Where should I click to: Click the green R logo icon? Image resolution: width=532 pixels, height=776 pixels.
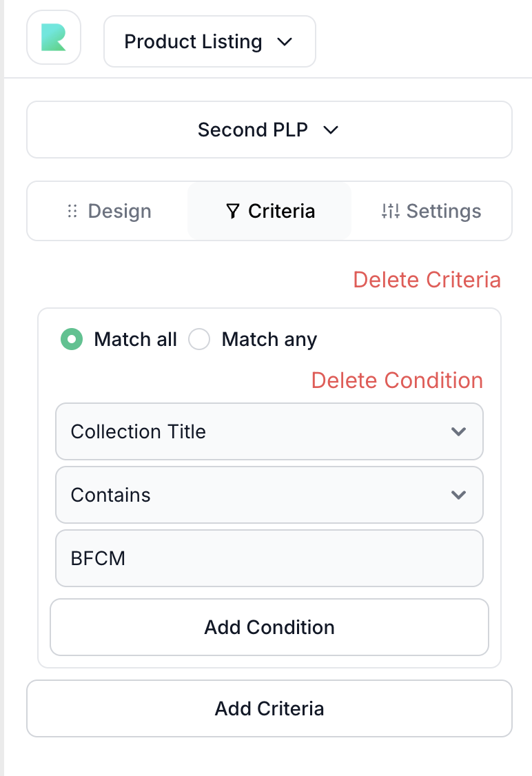tap(54, 37)
